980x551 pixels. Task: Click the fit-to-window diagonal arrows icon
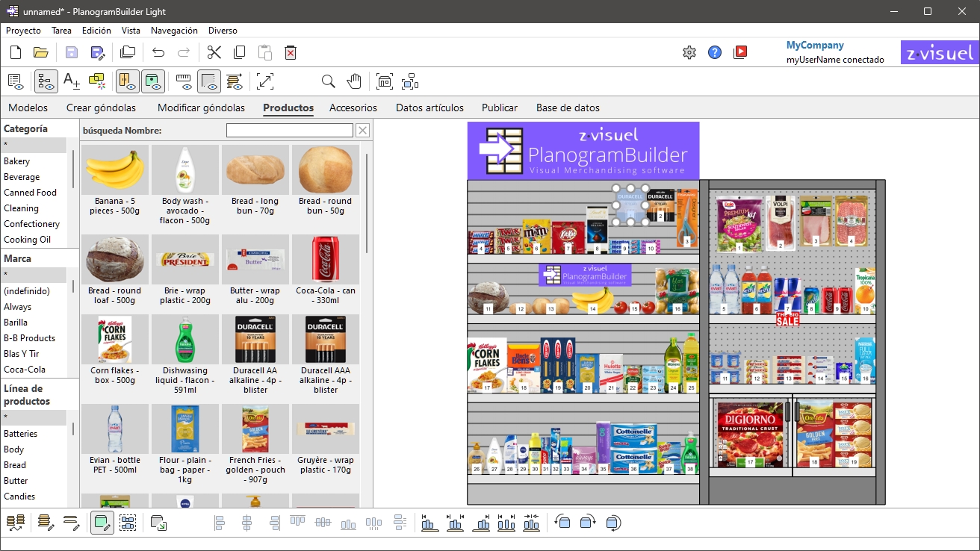point(265,81)
